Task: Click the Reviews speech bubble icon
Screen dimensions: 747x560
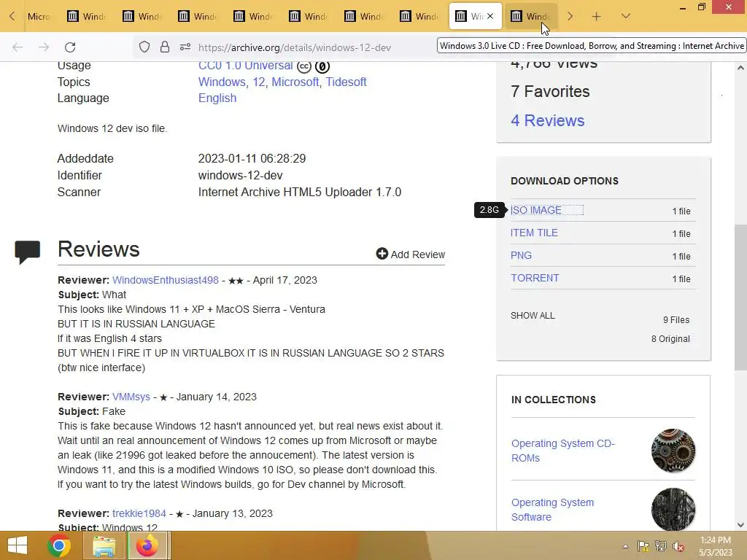Action: pyautogui.click(x=28, y=252)
